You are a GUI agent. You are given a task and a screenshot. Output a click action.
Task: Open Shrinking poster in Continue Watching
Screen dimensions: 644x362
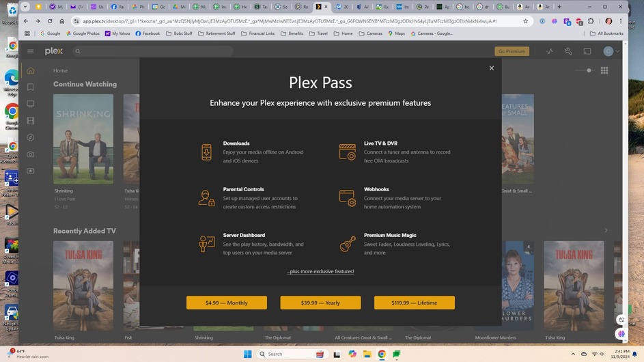pos(83,139)
